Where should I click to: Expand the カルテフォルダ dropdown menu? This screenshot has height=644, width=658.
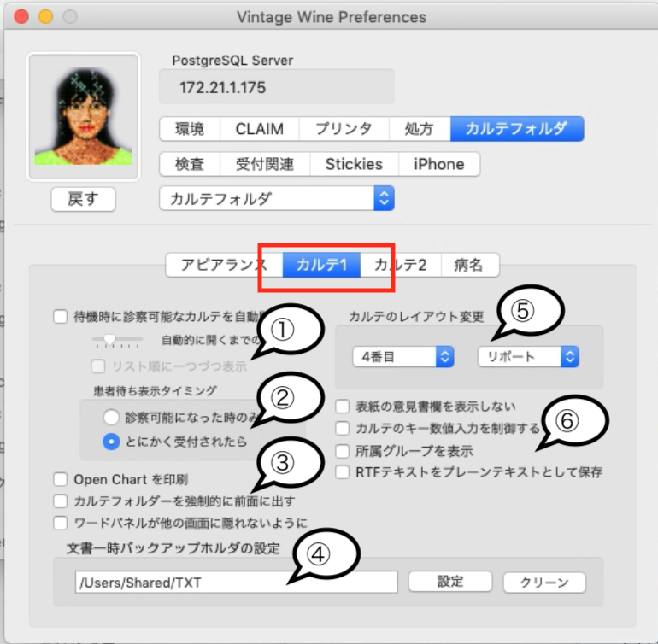[x=276, y=199]
